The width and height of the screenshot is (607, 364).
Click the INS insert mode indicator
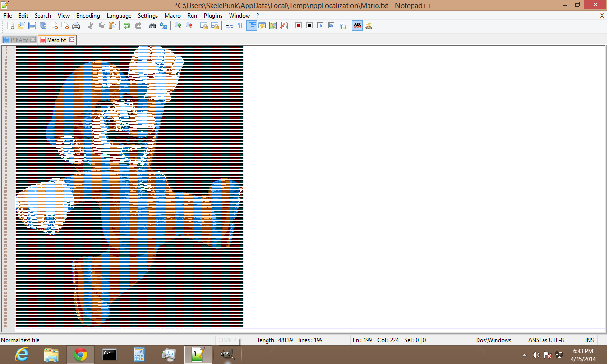tap(589, 340)
